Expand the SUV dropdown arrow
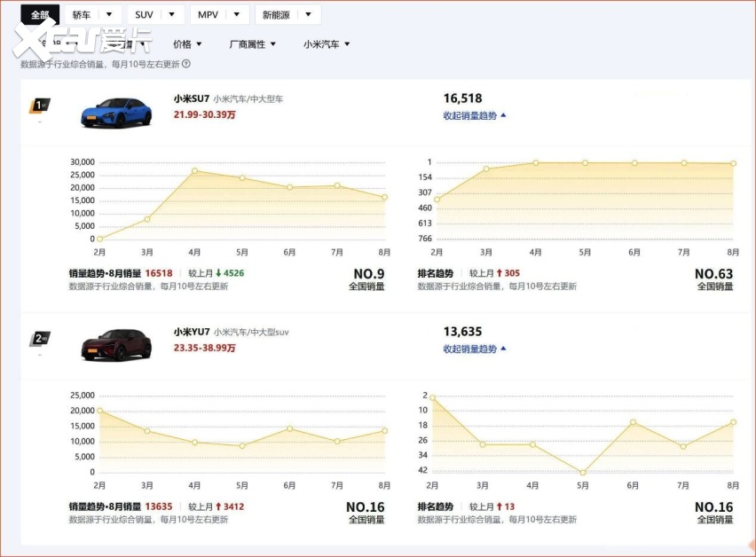Viewport: 756px width, 557px height. point(171,14)
